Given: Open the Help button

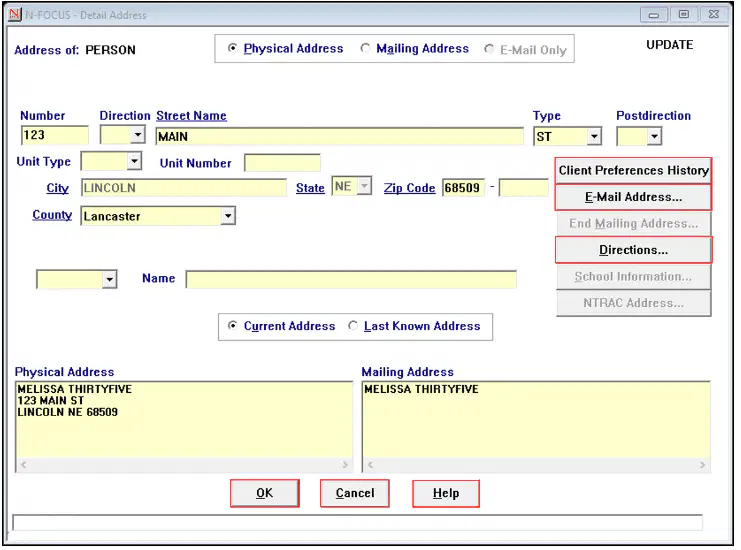Looking at the screenshot, I should point(446,493).
